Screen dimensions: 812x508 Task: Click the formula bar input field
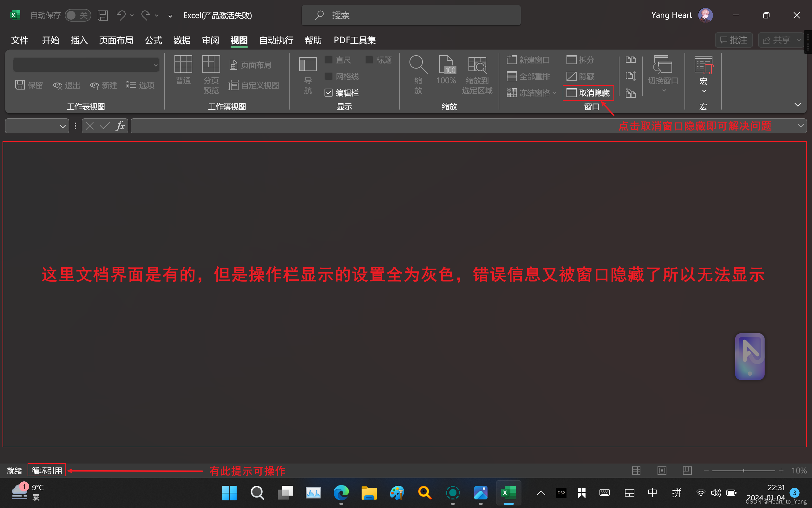tap(468, 126)
